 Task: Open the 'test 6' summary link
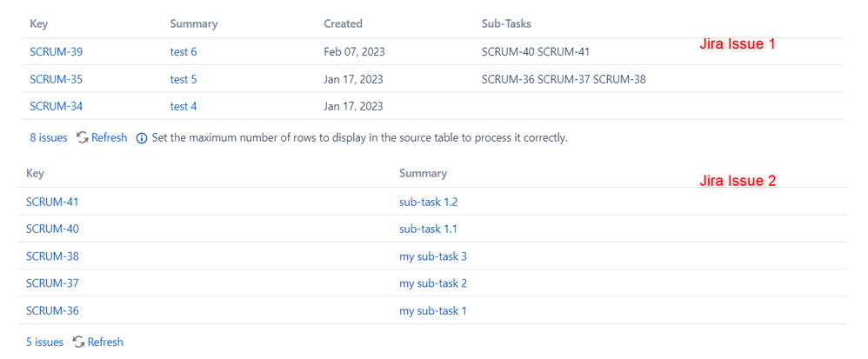[x=184, y=52]
